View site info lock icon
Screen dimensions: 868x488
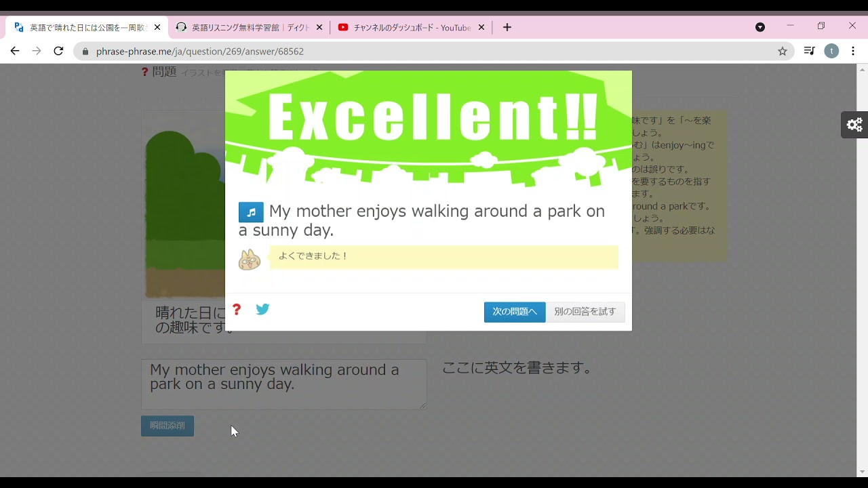pos(85,52)
